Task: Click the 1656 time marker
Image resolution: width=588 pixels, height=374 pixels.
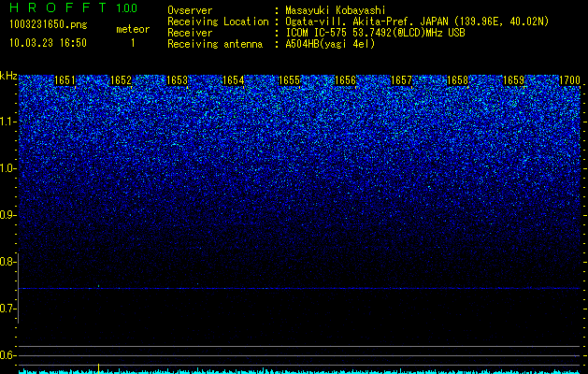Action: tap(345, 80)
